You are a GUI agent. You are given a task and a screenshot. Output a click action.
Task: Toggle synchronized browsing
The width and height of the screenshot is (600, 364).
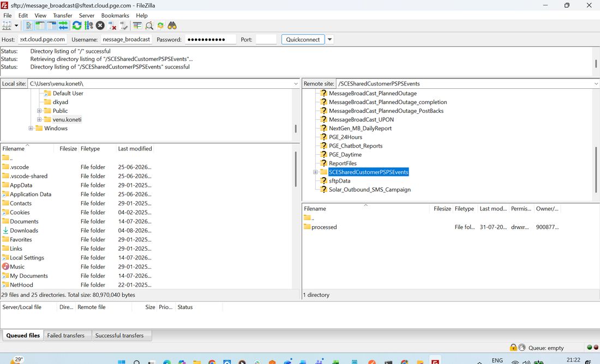[x=160, y=26]
